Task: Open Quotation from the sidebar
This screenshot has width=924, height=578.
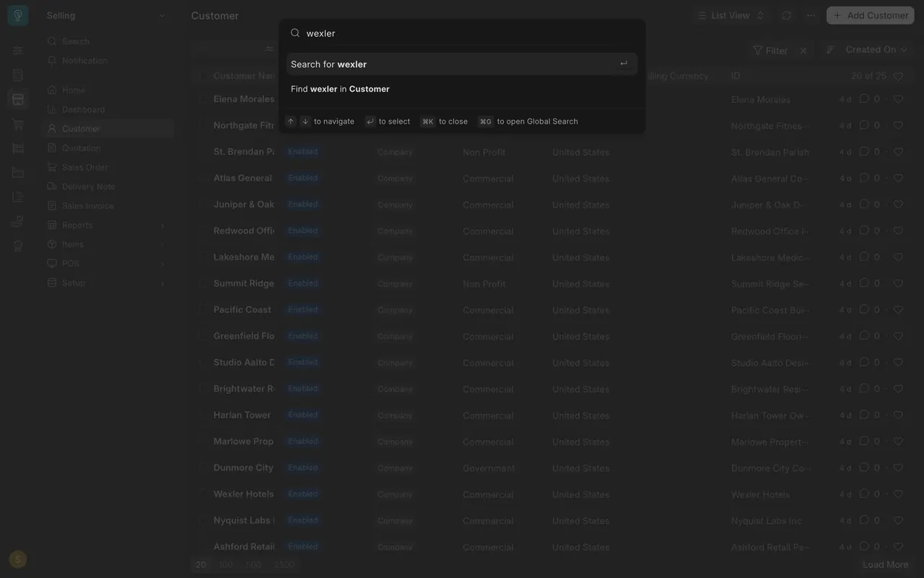Action: (x=81, y=148)
